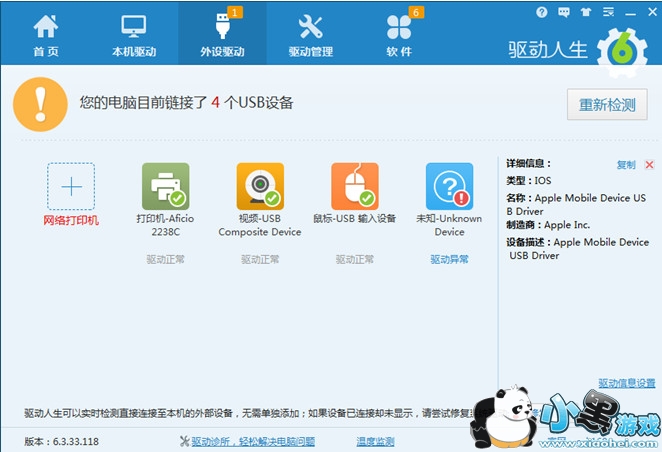
Task: Open 驱动诊所 troubleshooting link
Action: pos(253,441)
